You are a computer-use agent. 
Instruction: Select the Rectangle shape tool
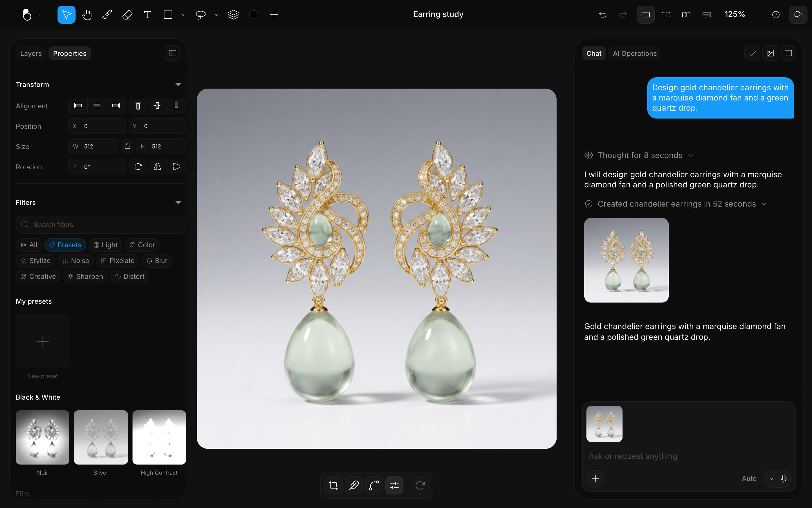tap(168, 14)
